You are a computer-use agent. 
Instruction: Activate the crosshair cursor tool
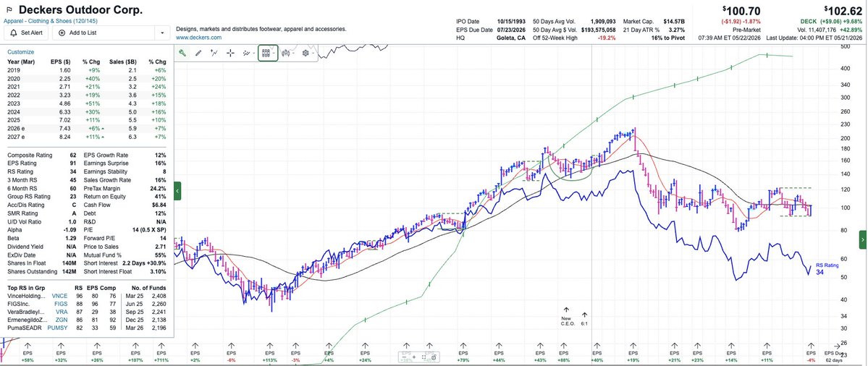pyautogui.click(x=230, y=53)
